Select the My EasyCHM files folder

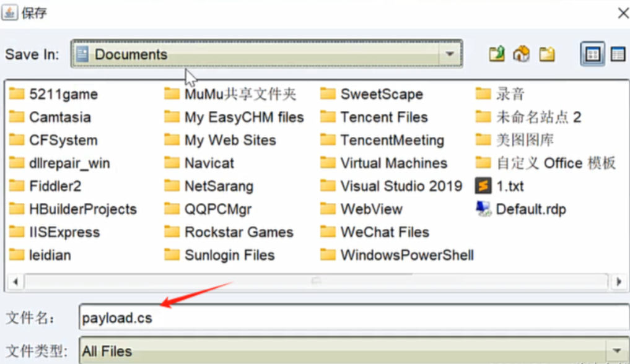[234, 117]
